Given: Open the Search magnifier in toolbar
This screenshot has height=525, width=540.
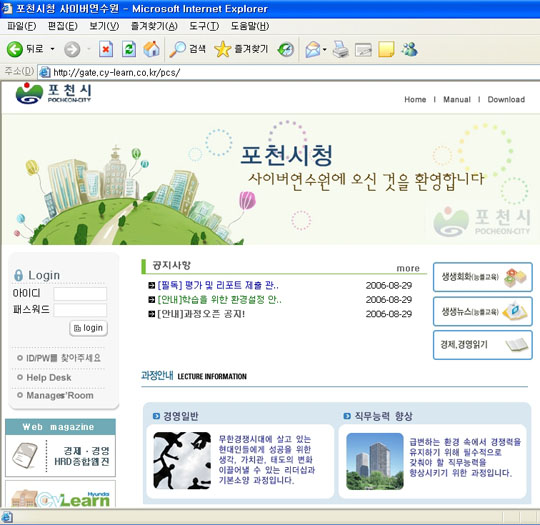Looking at the screenshot, I should point(177,49).
